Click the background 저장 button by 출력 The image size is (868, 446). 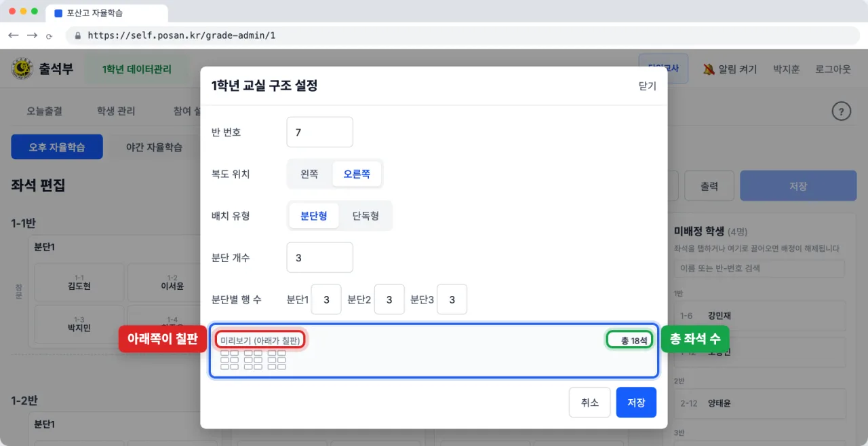pyautogui.click(x=798, y=186)
